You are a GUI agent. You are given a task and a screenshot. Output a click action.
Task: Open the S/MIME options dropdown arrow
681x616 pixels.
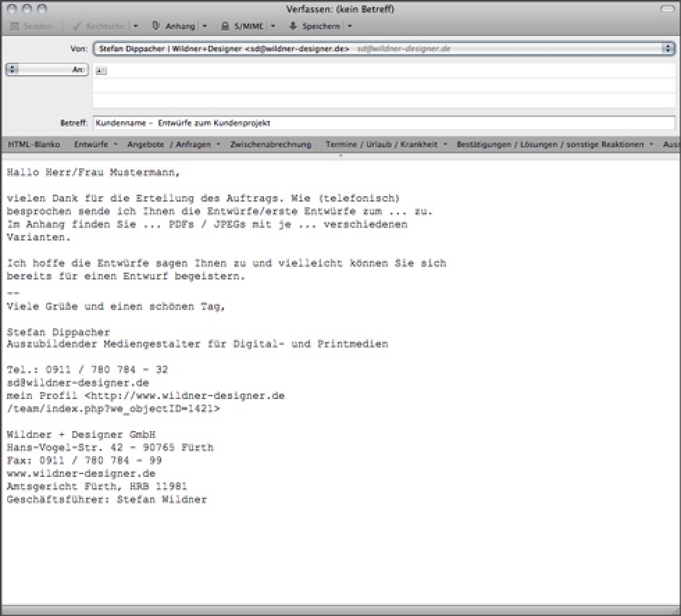272,26
